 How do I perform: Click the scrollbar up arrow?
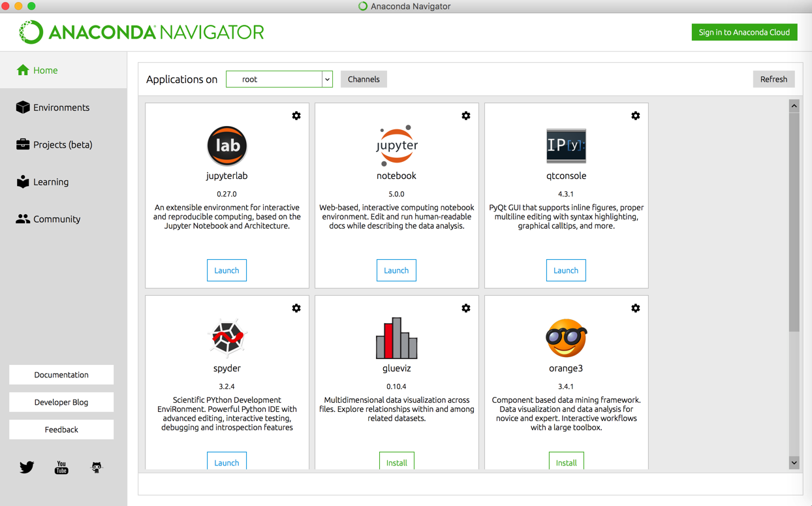click(794, 106)
